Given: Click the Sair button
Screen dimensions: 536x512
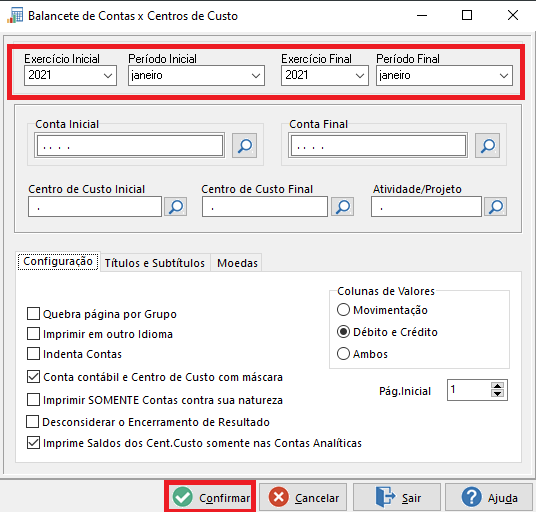Looking at the screenshot, I should (397, 497).
